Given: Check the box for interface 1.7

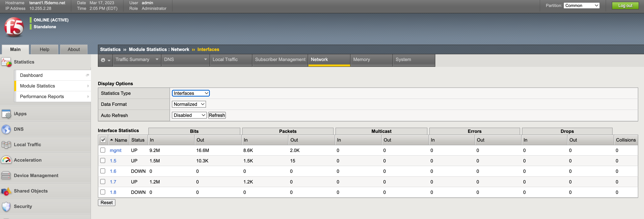Looking at the screenshot, I should pos(103,181).
